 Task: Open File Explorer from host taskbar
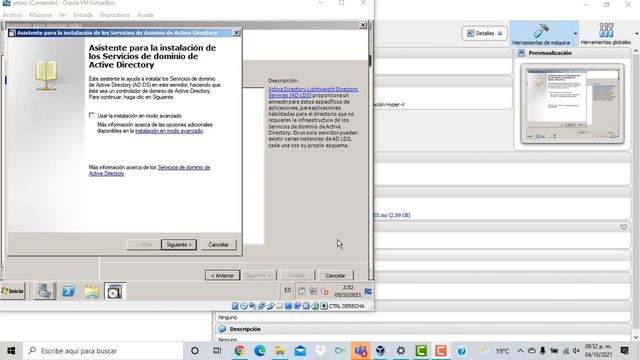coord(280,351)
